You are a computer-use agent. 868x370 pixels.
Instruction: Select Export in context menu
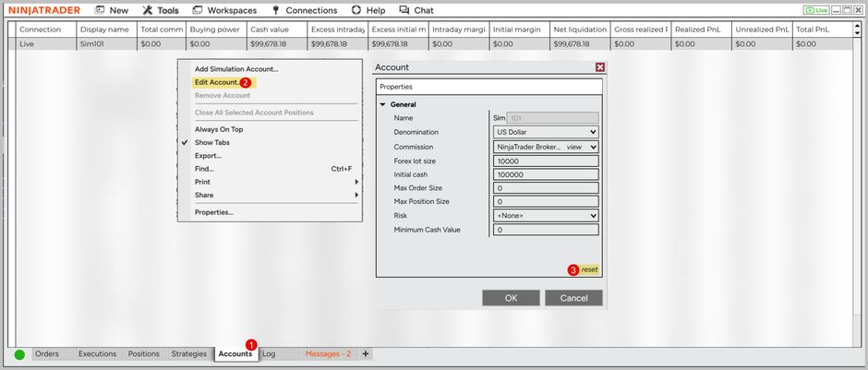click(x=208, y=156)
